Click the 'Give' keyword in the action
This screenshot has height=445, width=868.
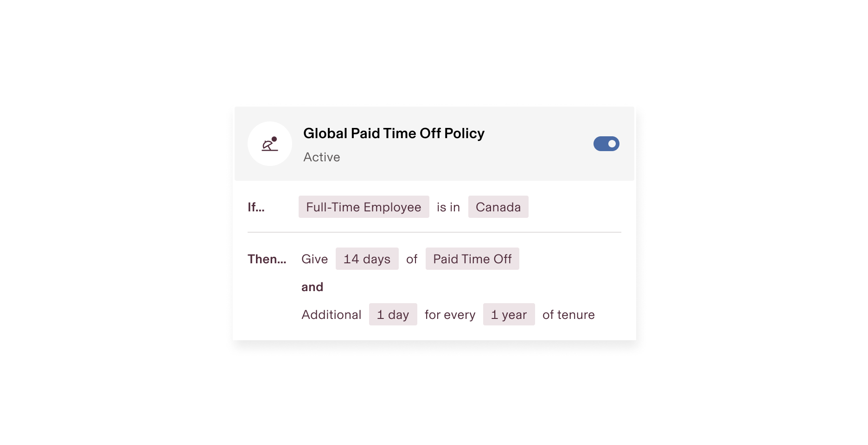point(314,259)
